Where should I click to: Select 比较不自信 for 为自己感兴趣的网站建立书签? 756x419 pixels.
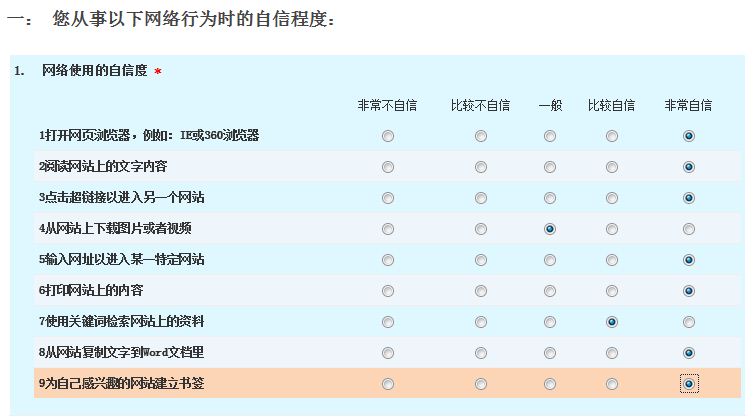point(481,384)
